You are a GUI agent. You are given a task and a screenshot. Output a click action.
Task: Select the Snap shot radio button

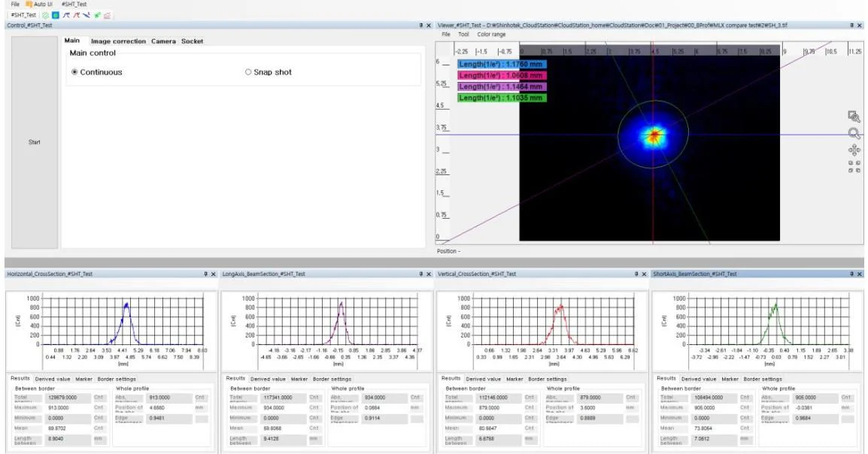248,72
